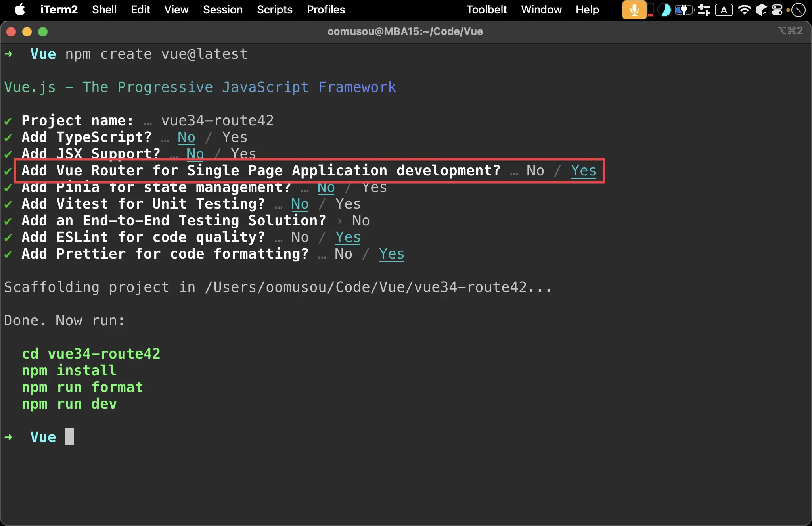812x526 pixels.
Task: Open the Help menu
Action: tap(587, 10)
